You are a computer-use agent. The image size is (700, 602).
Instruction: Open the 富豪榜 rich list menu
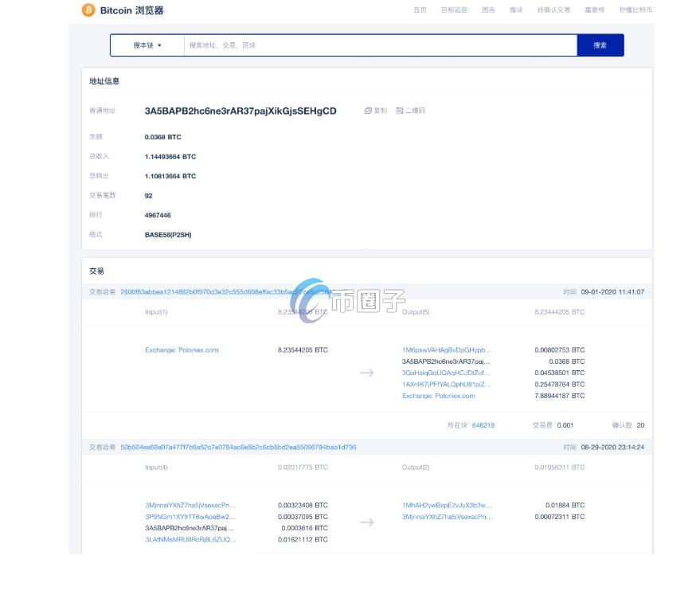click(x=593, y=10)
